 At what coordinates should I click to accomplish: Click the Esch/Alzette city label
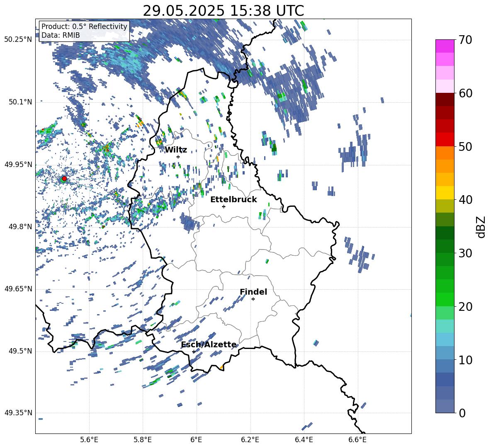click(x=209, y=345)
